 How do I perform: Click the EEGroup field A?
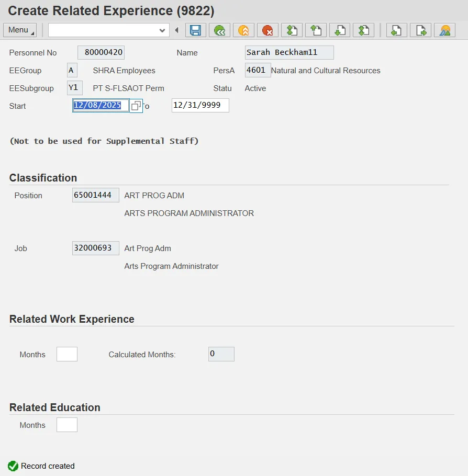tap(72, 70)
